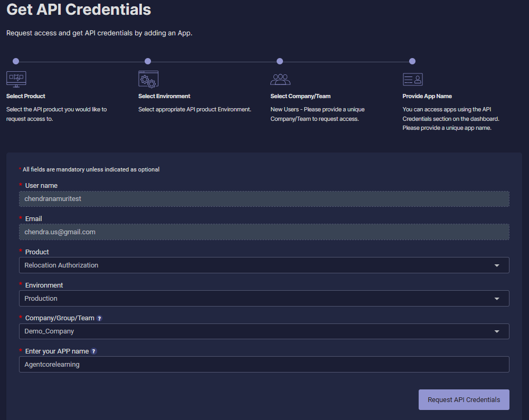Expand the Company/Group/Team dropdown showing Demo_Company

point(264,331)
